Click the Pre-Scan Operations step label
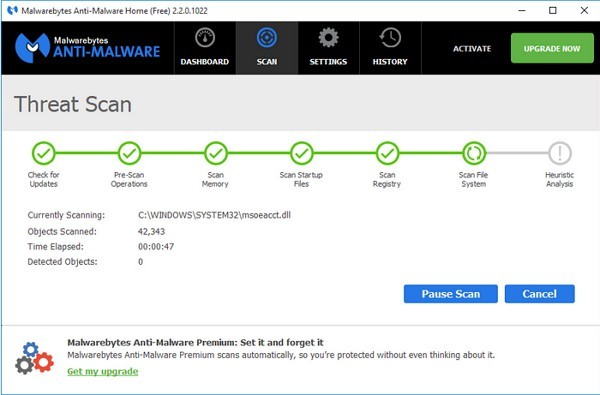Image resolution: width=600 pixels, height=395 pixels. [129, 179]
